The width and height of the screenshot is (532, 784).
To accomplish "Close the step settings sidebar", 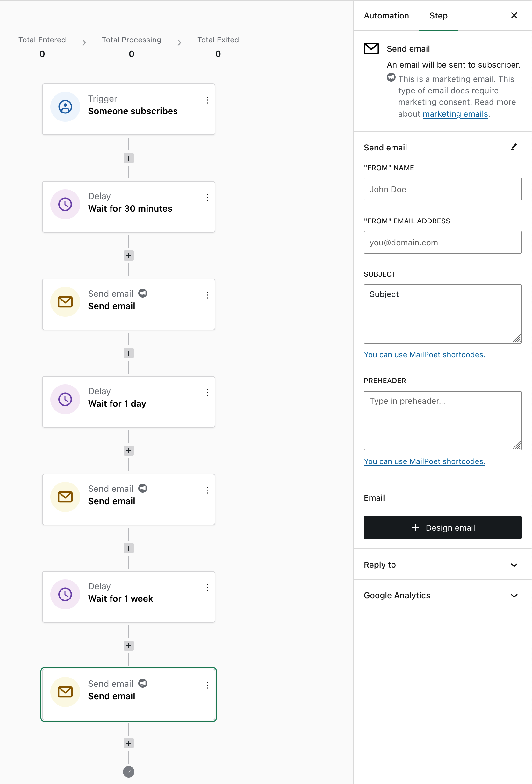I will click(x=514, y=16).
